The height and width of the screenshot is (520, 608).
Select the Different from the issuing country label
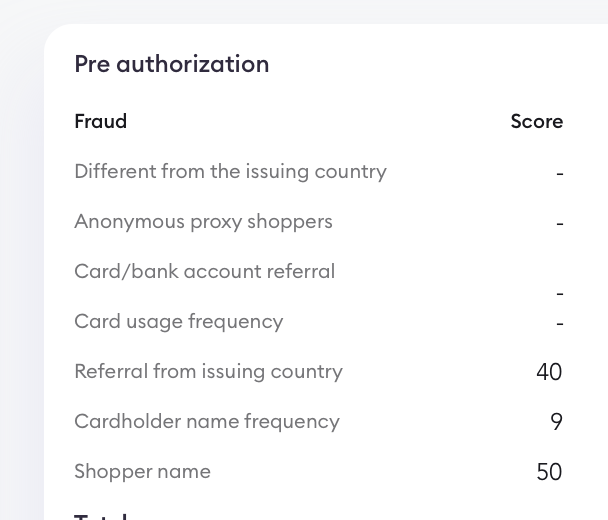(230, 172)
